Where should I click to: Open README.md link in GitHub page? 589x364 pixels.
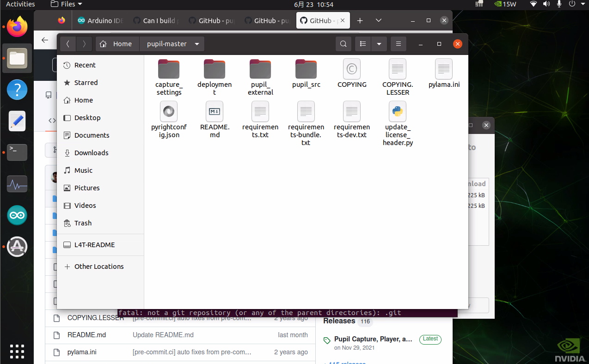coord(86,335)
